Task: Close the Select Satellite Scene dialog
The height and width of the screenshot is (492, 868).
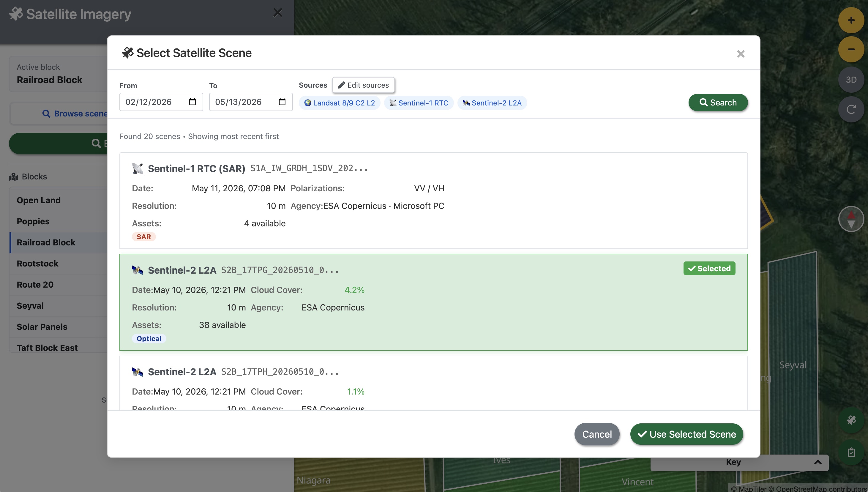Action: coord(741,54)
